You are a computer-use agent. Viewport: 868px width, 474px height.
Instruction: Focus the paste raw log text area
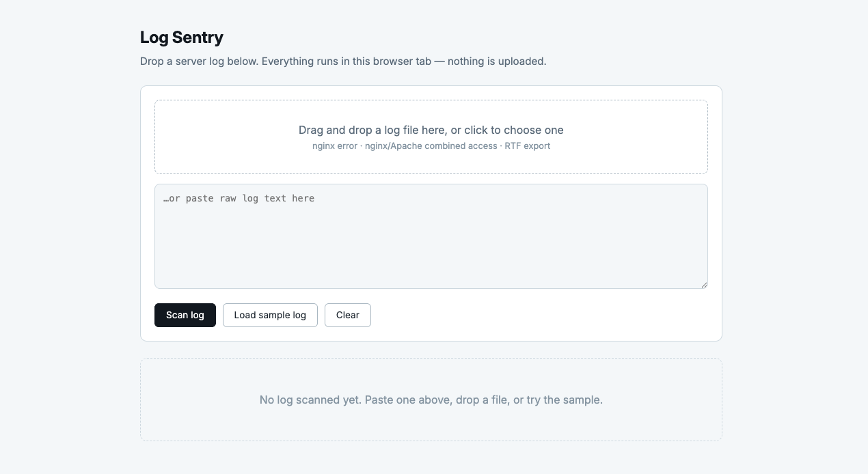431,236
